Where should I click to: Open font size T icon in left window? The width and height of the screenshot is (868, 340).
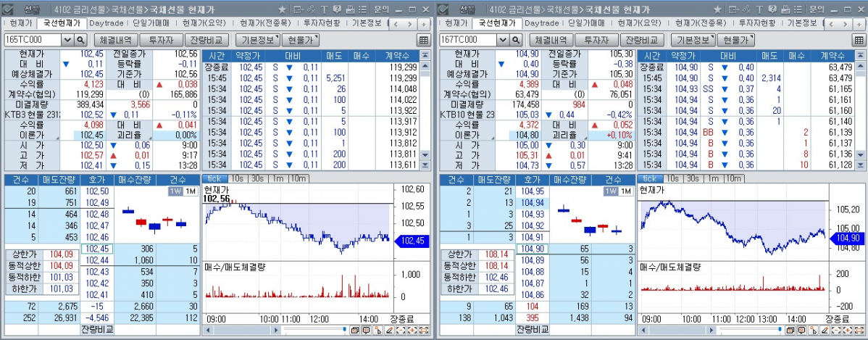coord(324,9)
